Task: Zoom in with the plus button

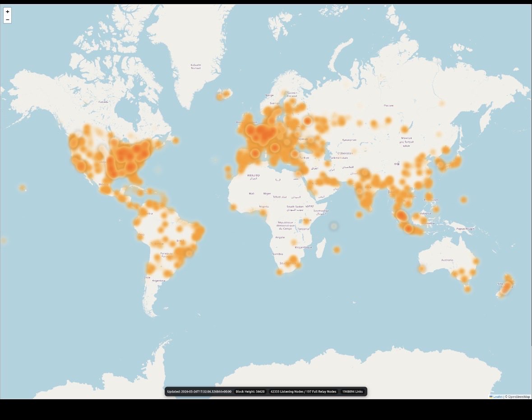Action: (x=8, y=12)
